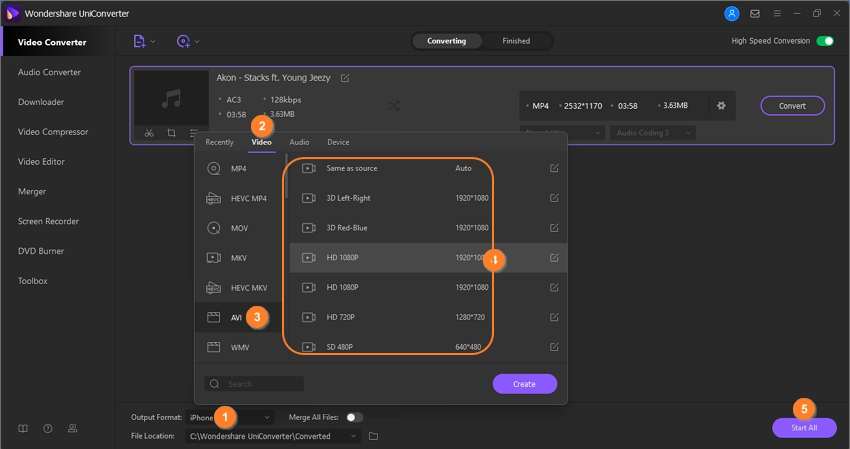The height and width of the screenshot is (449, 850).
Task: Open the output folder icon
Action: 374,436
